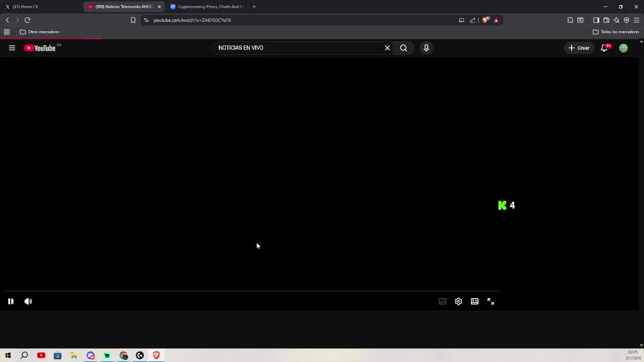644x362 pixels.
Task: Open the Windows Start menu
Action: pos(8,355)
